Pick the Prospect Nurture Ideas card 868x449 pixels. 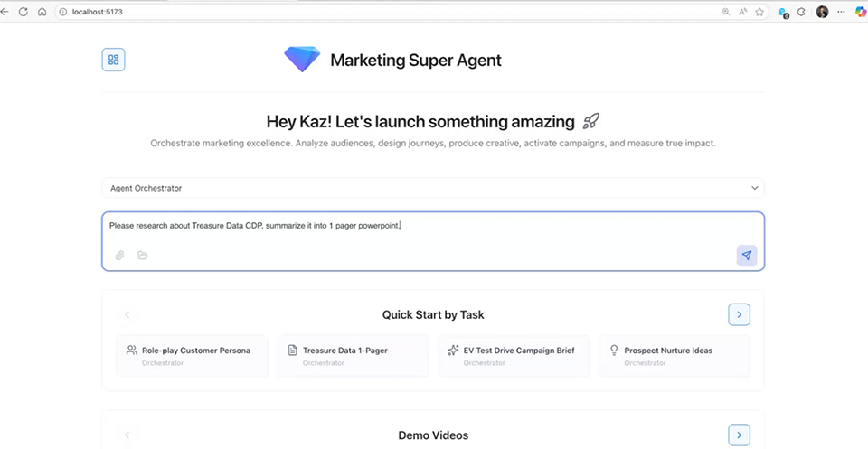[675, 355]
